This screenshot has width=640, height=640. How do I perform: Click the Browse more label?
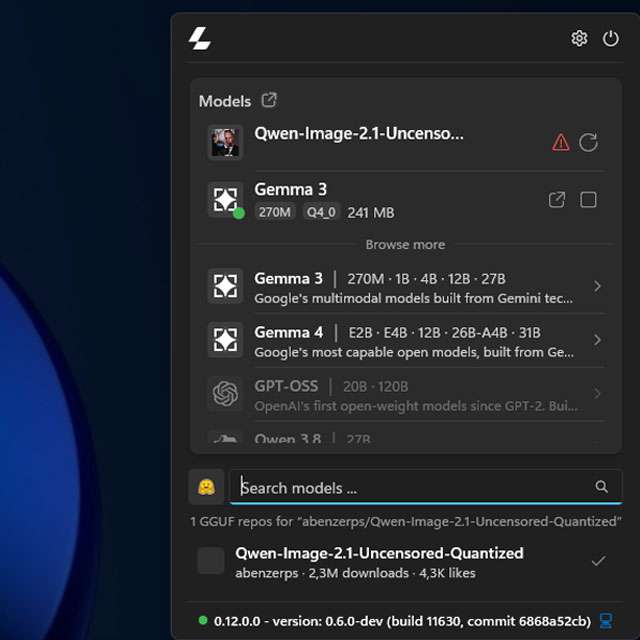pyautogui.click(x=405, y=244)
